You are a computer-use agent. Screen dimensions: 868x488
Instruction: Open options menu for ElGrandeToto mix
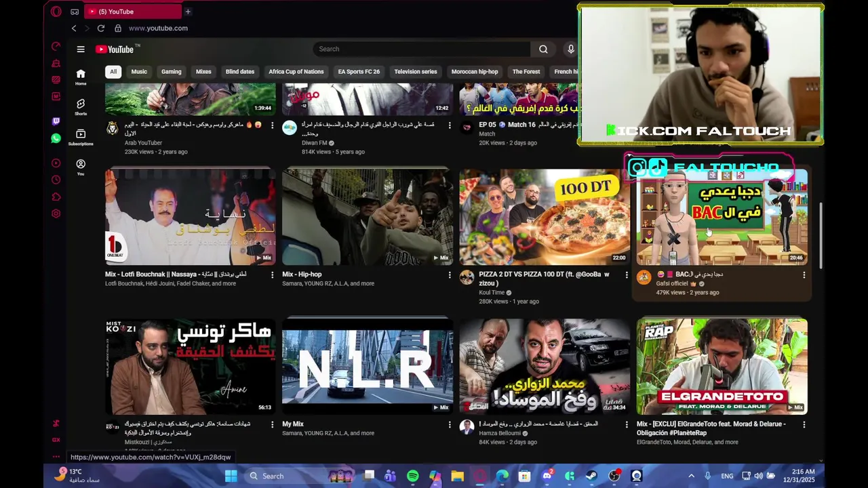coord(804,424)
